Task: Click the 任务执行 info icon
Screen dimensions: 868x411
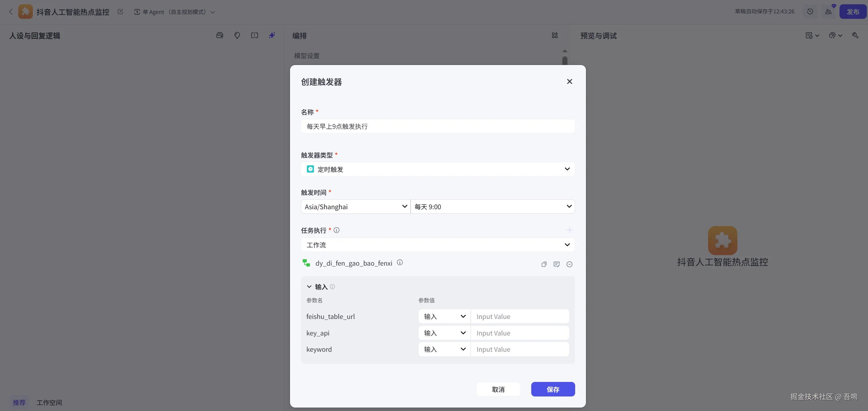Action: point(336,230)
